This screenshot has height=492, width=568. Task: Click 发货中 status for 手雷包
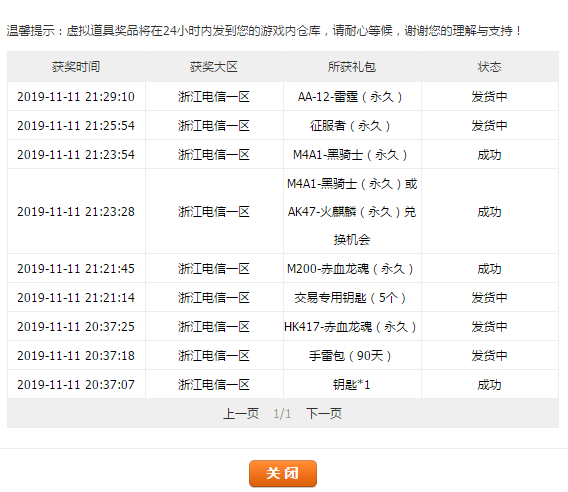pos(489,355)
